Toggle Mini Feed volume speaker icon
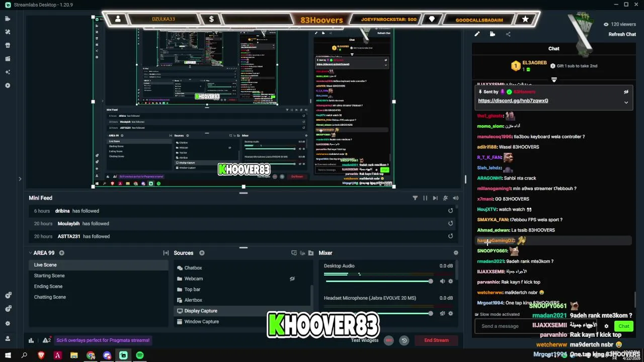644x362 pixels. tap(455, 198)
